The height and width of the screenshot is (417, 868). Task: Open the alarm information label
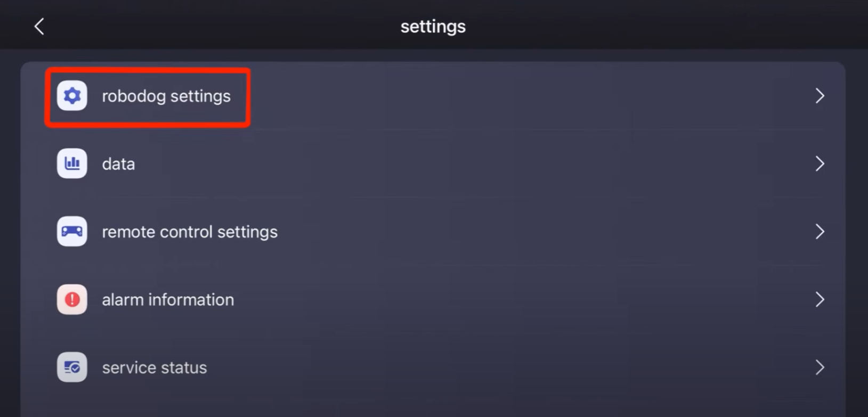tap(168, 300)
